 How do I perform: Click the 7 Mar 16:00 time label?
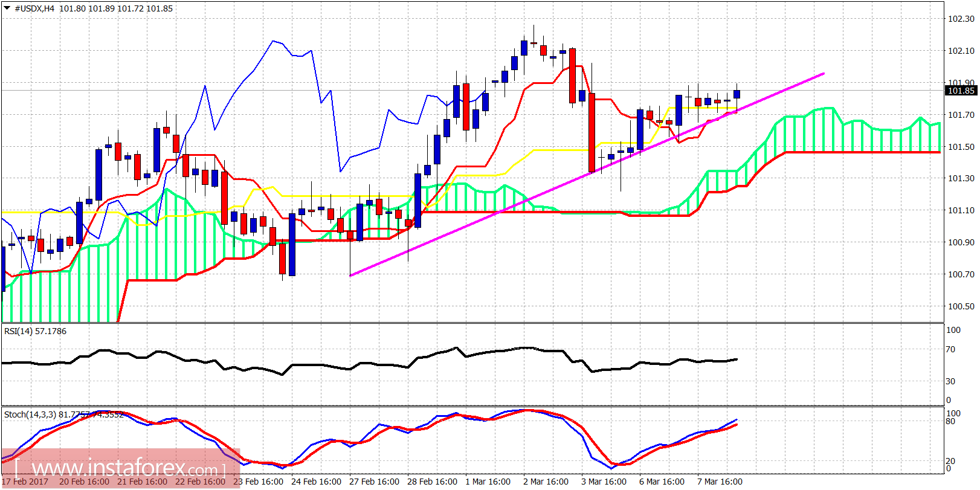click(x=720, y=482)
